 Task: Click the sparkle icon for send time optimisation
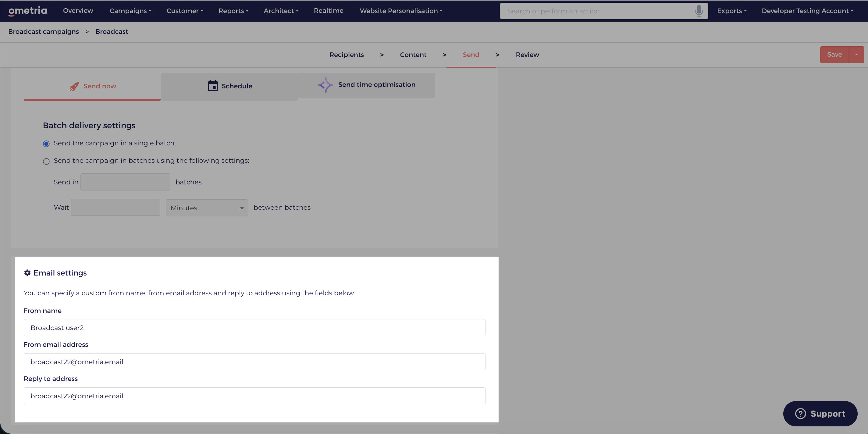[x=325, y=85]
